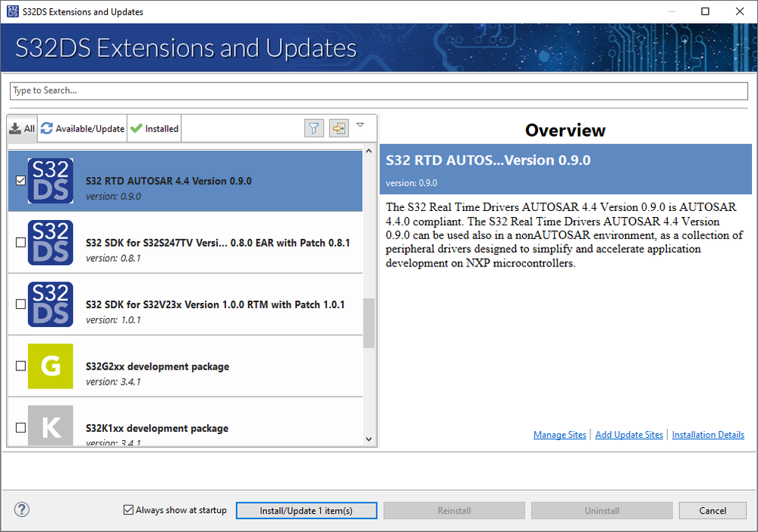The width and height of the screenshot is (758, 532).
Task: Check S32G2xx development package checkbox
Action: [x=20, y=366]
